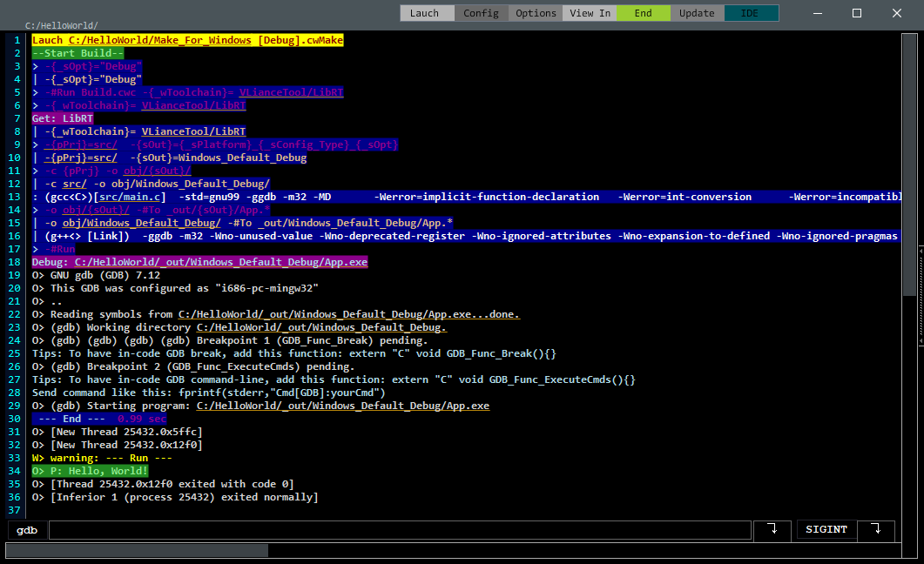The image size is (924, 564).
Task: Click line number 18 in the gutter
Action: 17,261
